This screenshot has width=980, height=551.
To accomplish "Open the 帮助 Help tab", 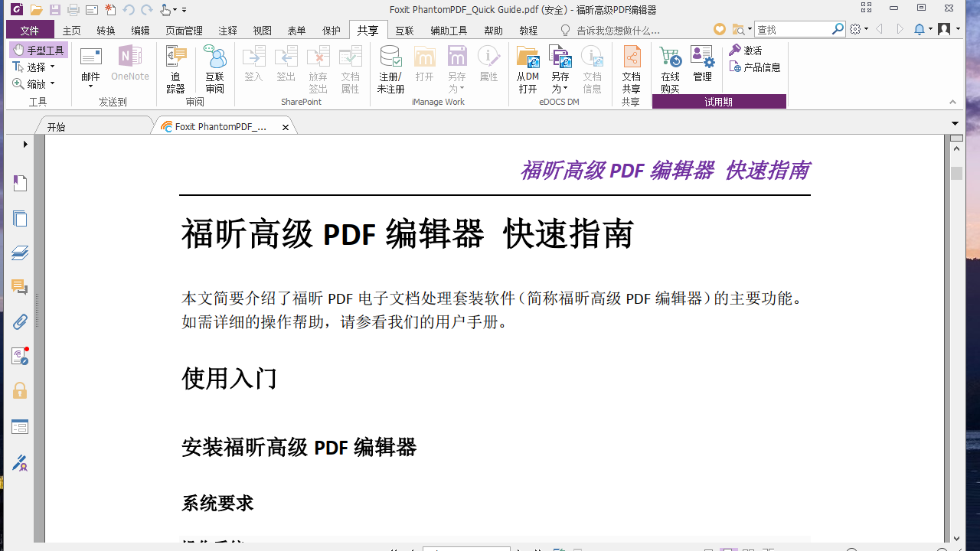I will [494, 31].
